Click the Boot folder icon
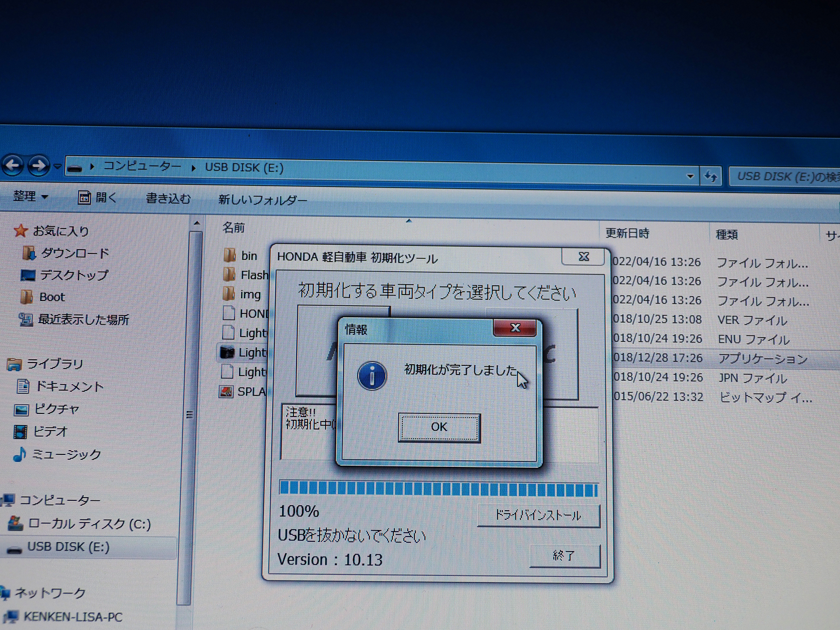 (26, 297)
